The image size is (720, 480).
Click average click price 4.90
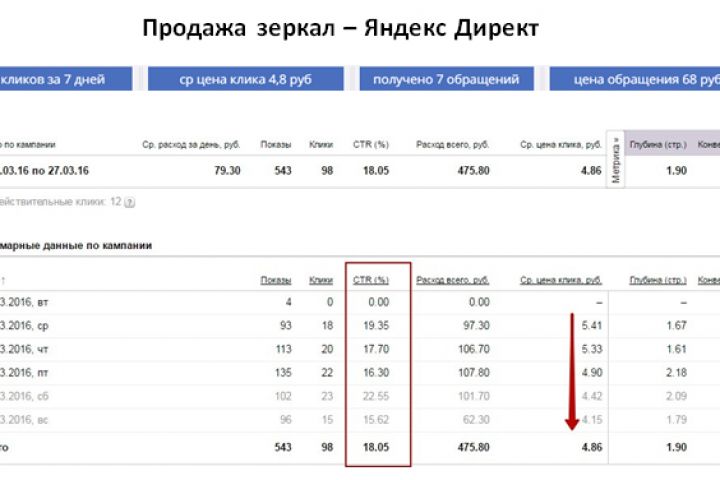(x=591, y=373)
